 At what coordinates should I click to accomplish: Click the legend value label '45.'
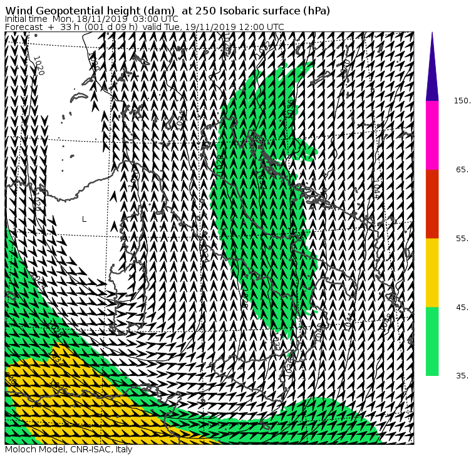coord(462,308)
